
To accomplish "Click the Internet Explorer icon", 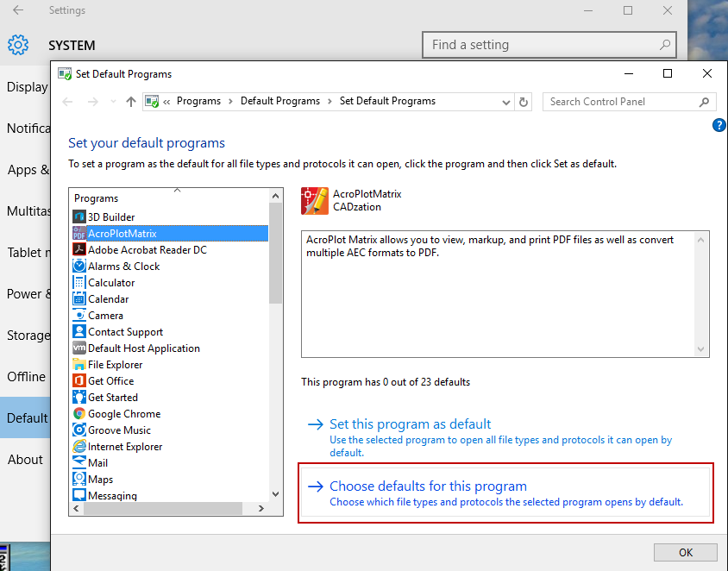I will tap(79, 446).
